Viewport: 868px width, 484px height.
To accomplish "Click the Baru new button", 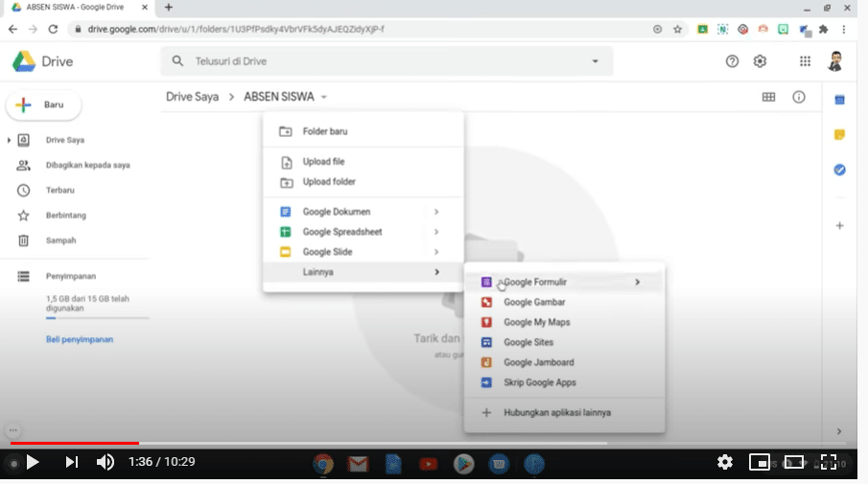I will click(x=44, y=104).
